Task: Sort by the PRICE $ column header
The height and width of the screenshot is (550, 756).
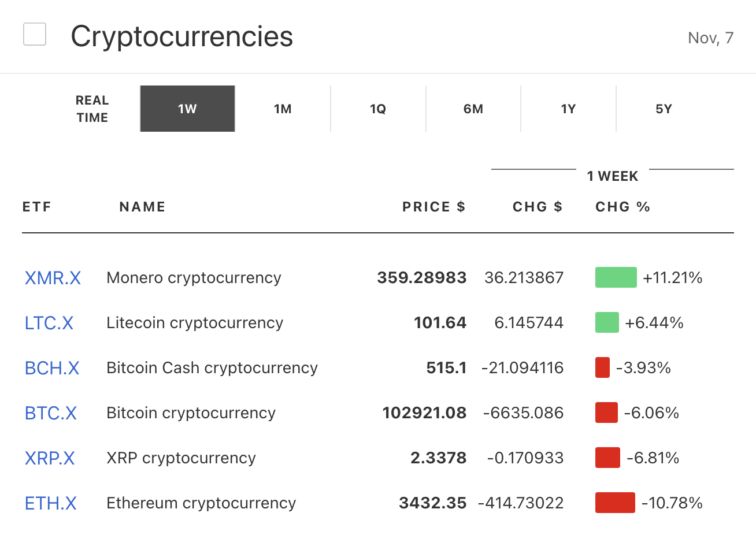Action: pos(433,207)
